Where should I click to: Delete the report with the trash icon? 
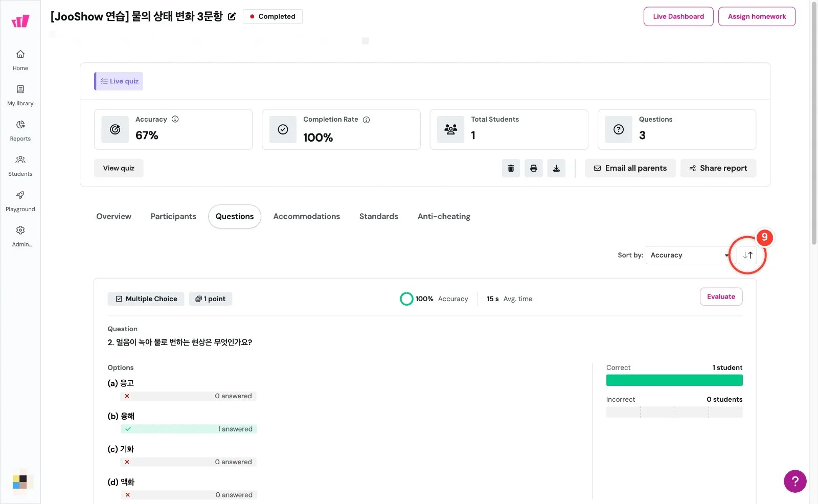tap(511, 168)
